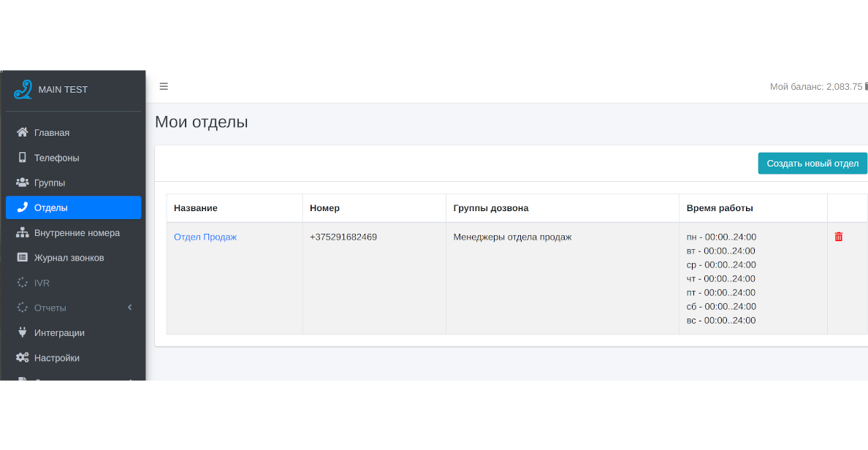
Task: Open the Отдел Продаж link
Action: click(x=204, y=236)
